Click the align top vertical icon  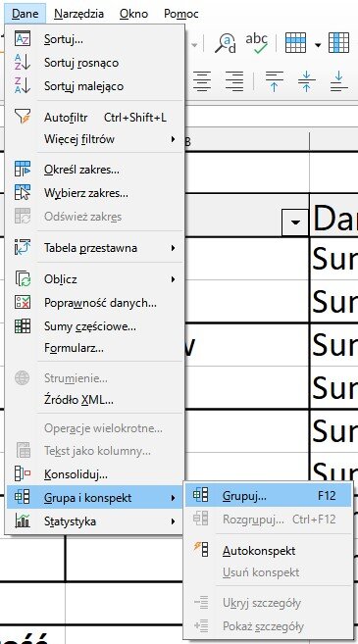point(275,81)
